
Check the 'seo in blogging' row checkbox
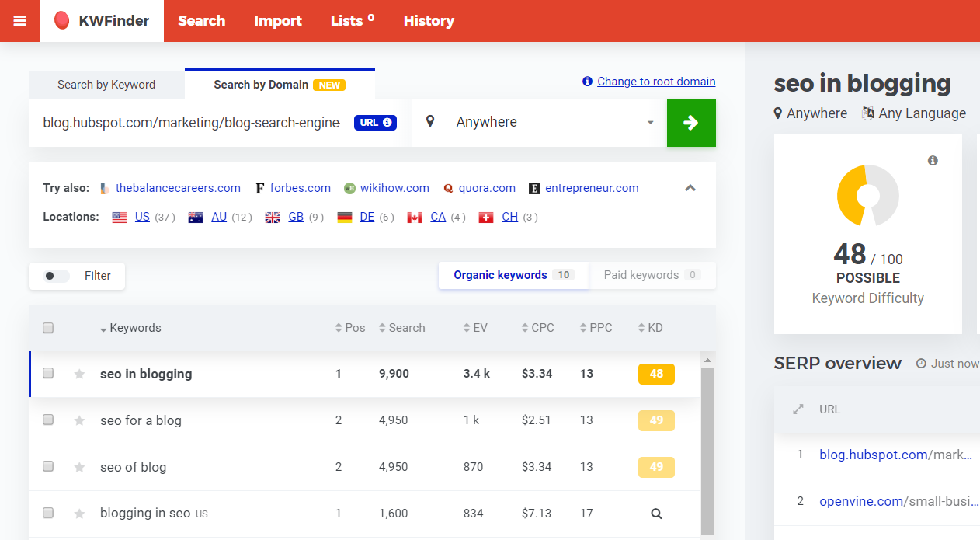[x=48, y=373]
